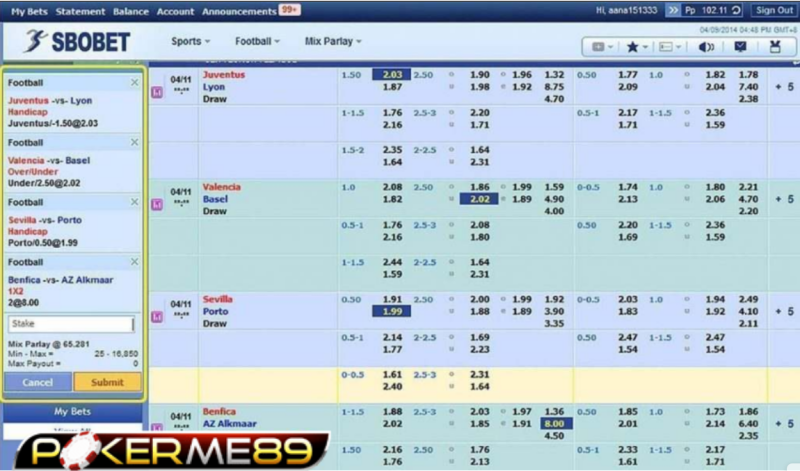Select Juventus 1X2 odds 1.32
This screenshot has height=471, width=800.
(x=554, y=75)
